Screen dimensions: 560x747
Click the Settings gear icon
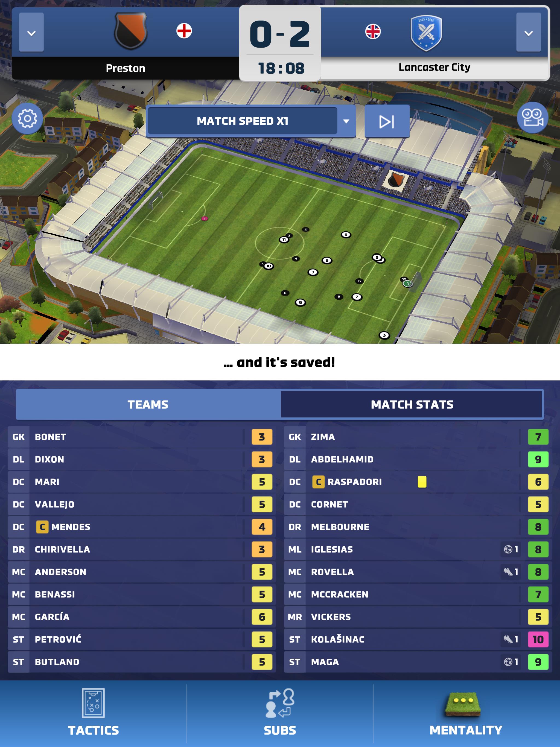pyautogui.click(x=28, y=122)
